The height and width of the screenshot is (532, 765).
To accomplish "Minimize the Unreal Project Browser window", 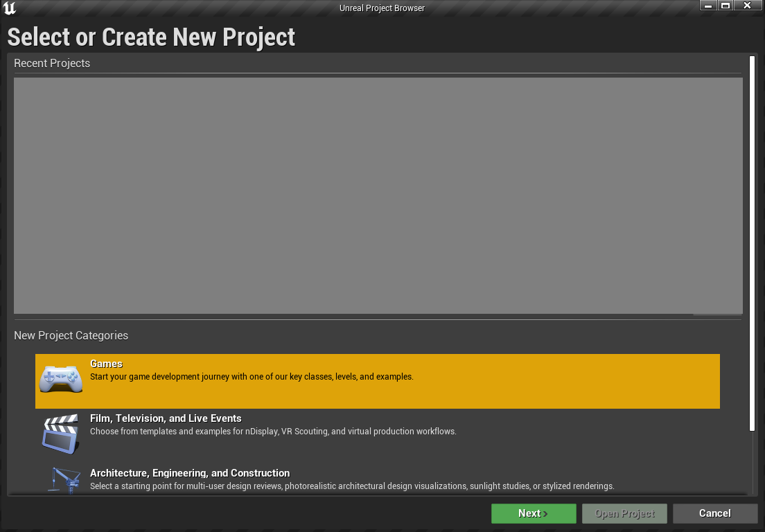I will (x=708, y=6).
